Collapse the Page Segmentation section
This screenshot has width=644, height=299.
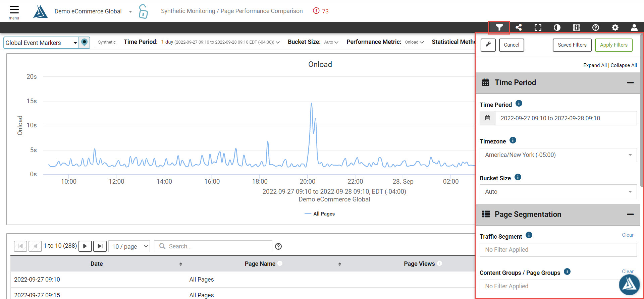point(630,215)
